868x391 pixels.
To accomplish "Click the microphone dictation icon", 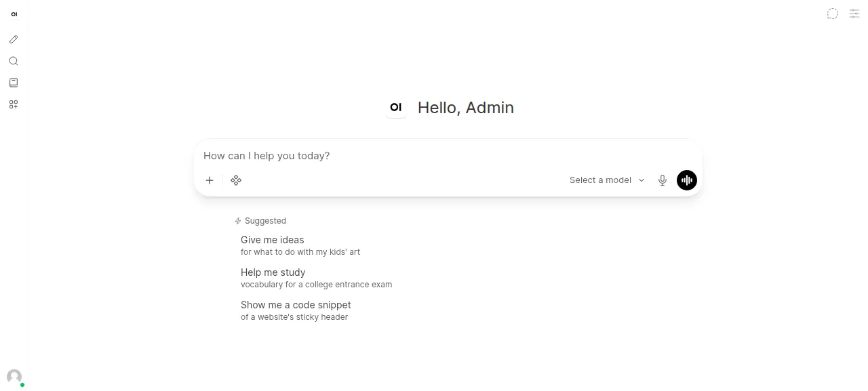I will (x=663, y=180).
